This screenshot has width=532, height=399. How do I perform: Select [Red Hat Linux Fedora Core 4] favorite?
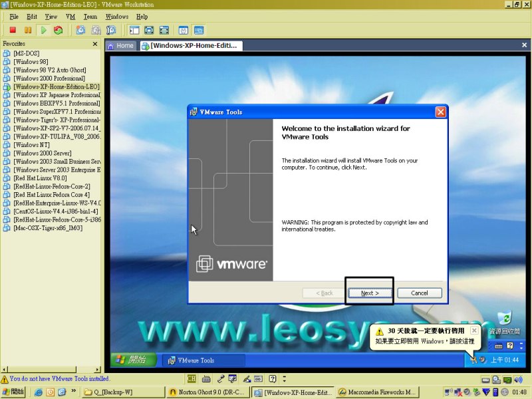[52, 195]
